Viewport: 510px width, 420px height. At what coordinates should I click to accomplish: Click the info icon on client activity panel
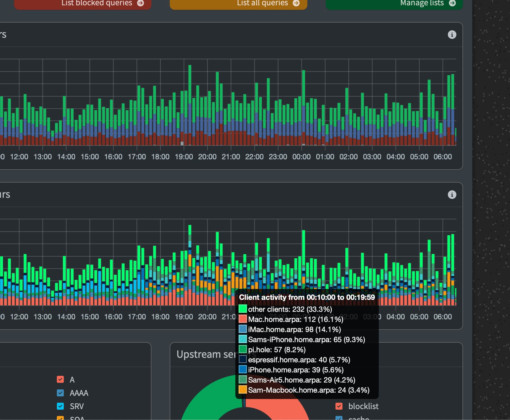tap(452, 195)
